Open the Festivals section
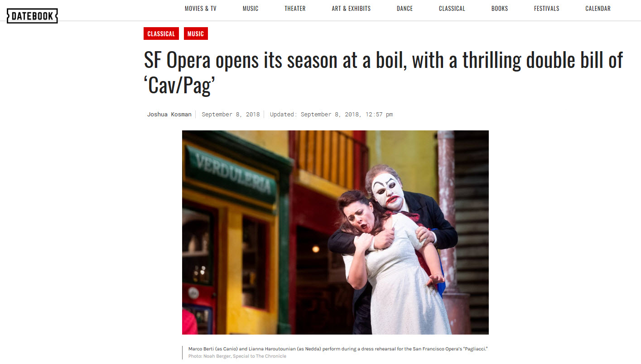 [547, 9]
